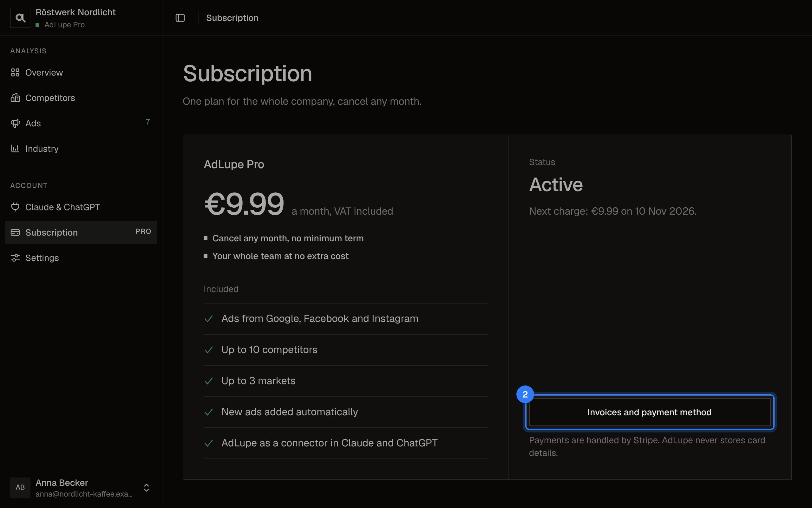Open the Overview page

click(81, 72)
